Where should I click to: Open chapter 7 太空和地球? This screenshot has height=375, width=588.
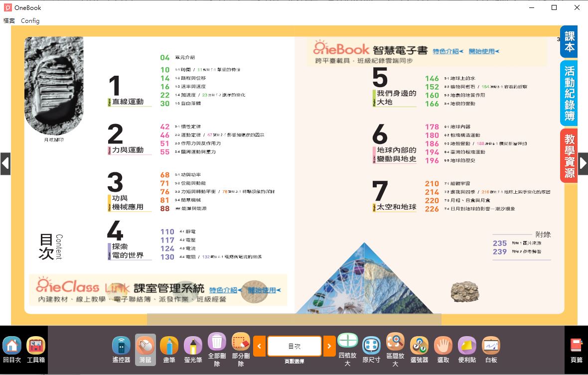click(x=394, y=196)
